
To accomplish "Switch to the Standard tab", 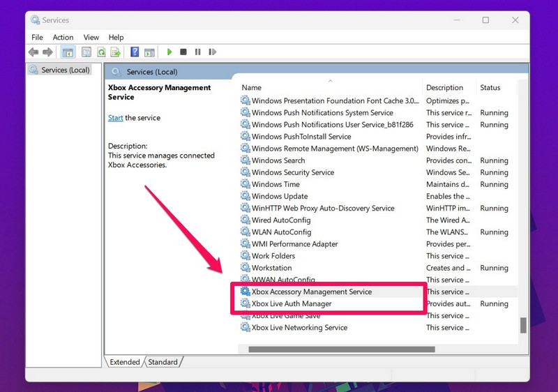I will coord(163,362).
